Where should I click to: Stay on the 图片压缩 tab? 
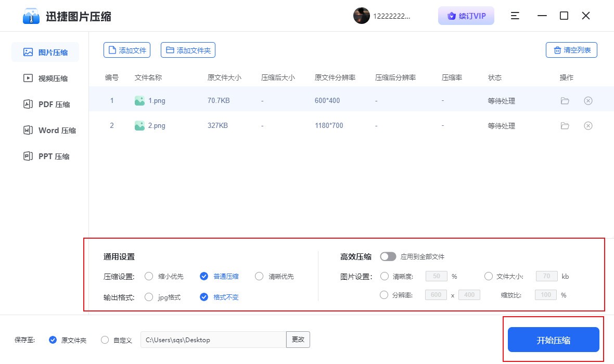pyautogui.click(x=45, y=52)
